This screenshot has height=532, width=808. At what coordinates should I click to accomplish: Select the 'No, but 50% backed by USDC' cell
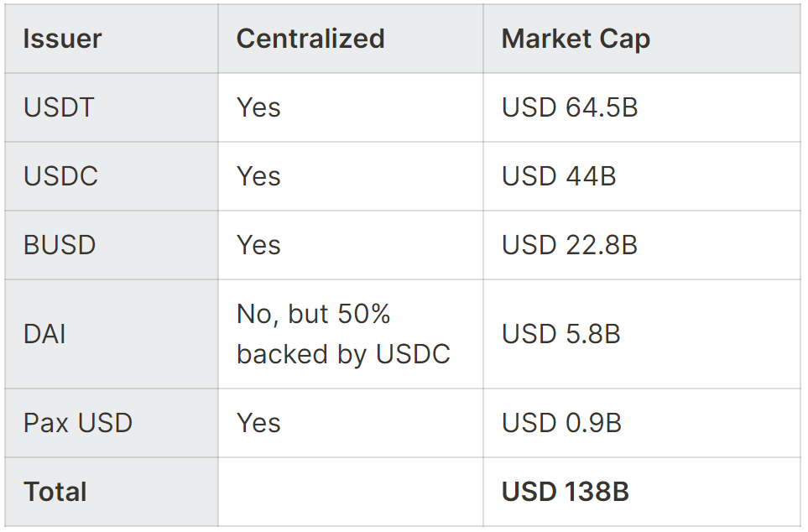pos(351,334)
